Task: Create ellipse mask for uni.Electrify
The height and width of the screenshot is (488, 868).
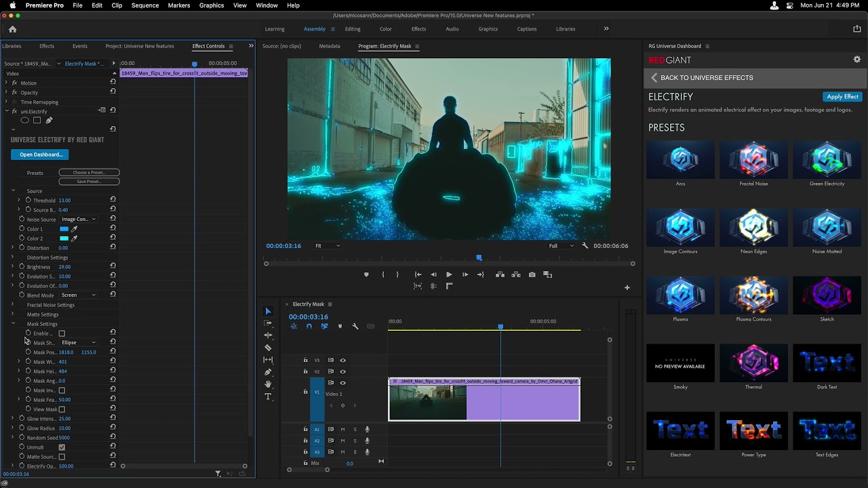Action: [25, 121]
